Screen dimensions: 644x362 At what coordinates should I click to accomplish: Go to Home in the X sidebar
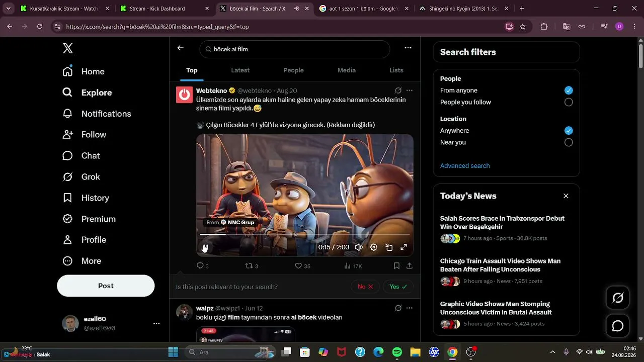point(84,71)
